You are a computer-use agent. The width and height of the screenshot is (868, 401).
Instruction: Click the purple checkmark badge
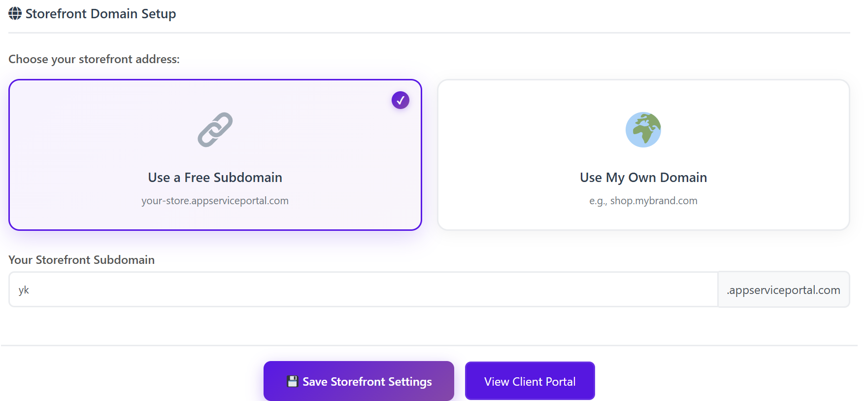tap(401, 100)
